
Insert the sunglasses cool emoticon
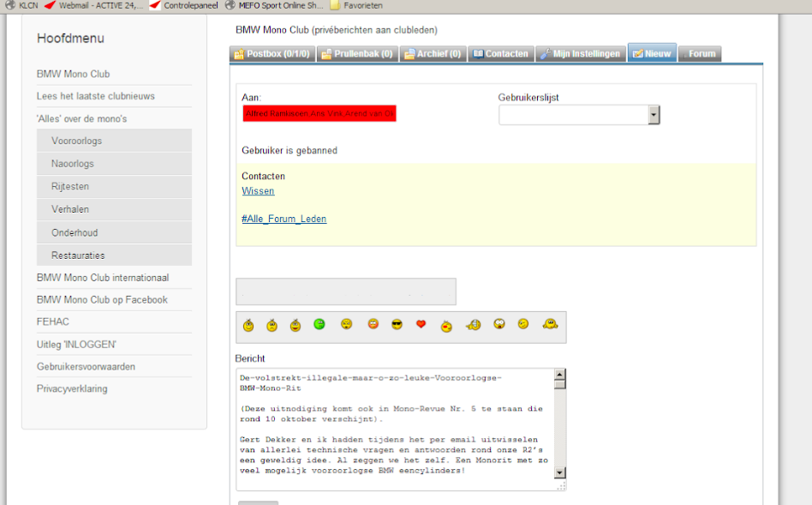(x=397, y=325)
